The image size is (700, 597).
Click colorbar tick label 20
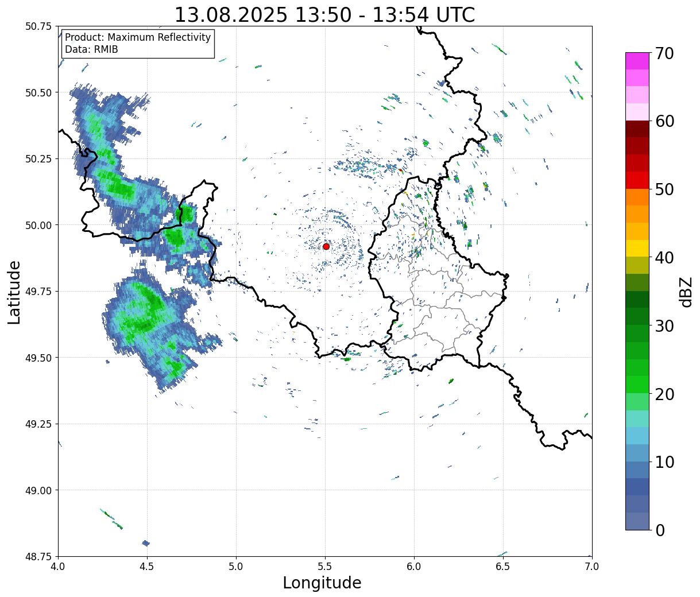coord(665,394)
